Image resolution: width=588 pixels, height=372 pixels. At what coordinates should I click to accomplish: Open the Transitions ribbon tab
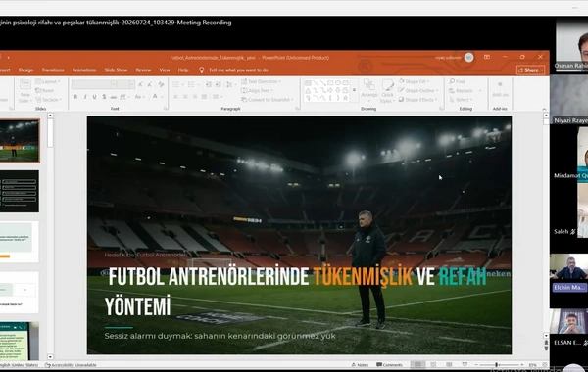[53, 70]
